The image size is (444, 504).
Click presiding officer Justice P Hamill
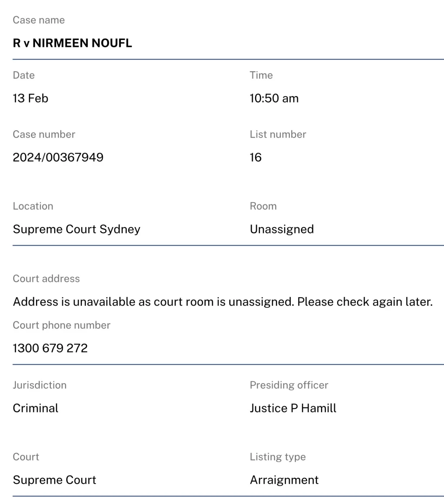(293, 408)
